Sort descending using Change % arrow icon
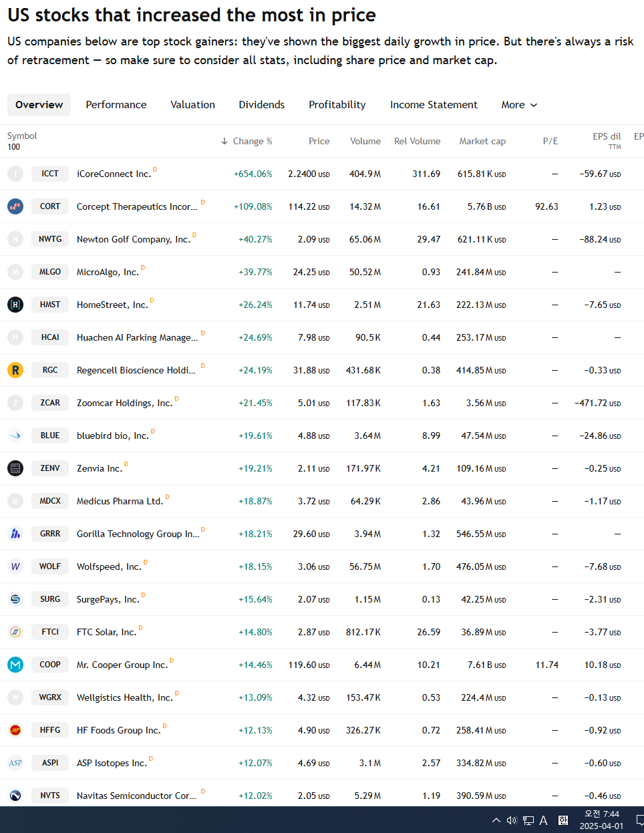 point(224,141)
